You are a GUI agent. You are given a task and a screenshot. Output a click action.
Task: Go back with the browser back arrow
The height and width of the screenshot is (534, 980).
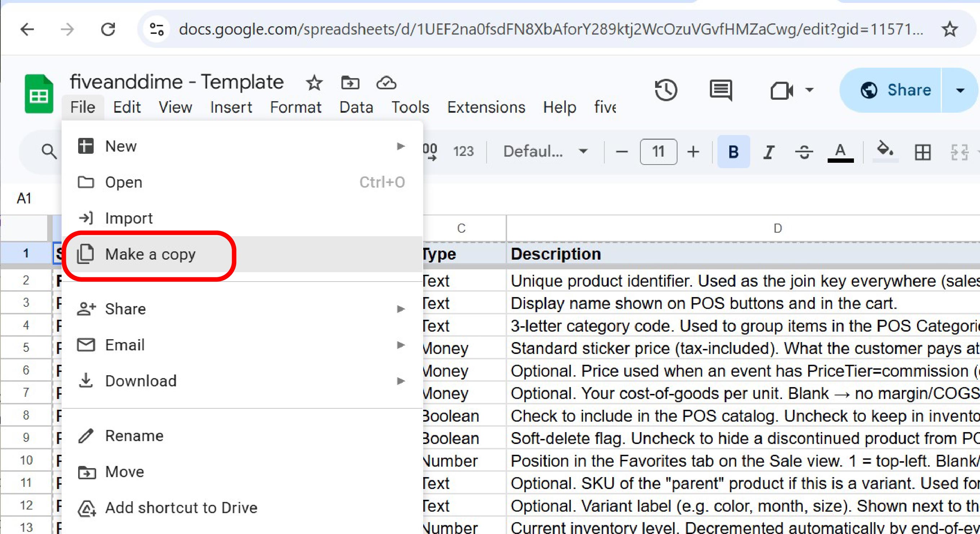(27, 29)
